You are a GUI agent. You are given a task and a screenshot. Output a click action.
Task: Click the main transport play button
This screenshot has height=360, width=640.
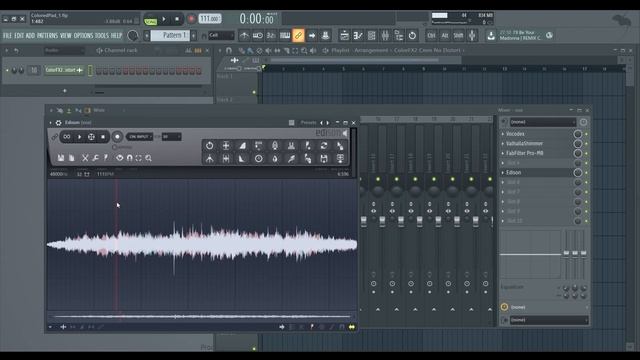click(x=164, y=19)
